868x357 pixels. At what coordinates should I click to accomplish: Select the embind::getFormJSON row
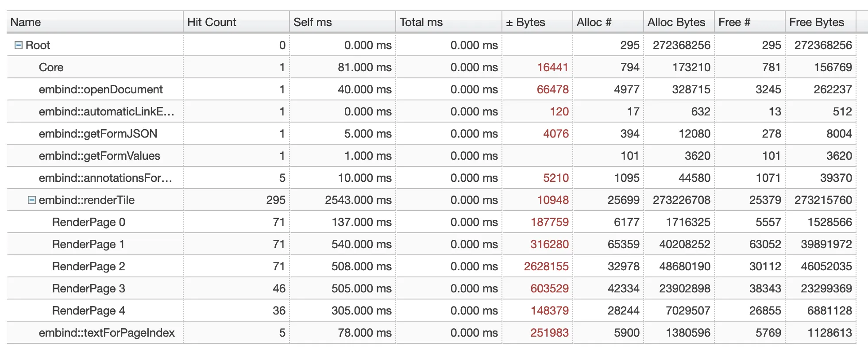[x=98, y=134]
